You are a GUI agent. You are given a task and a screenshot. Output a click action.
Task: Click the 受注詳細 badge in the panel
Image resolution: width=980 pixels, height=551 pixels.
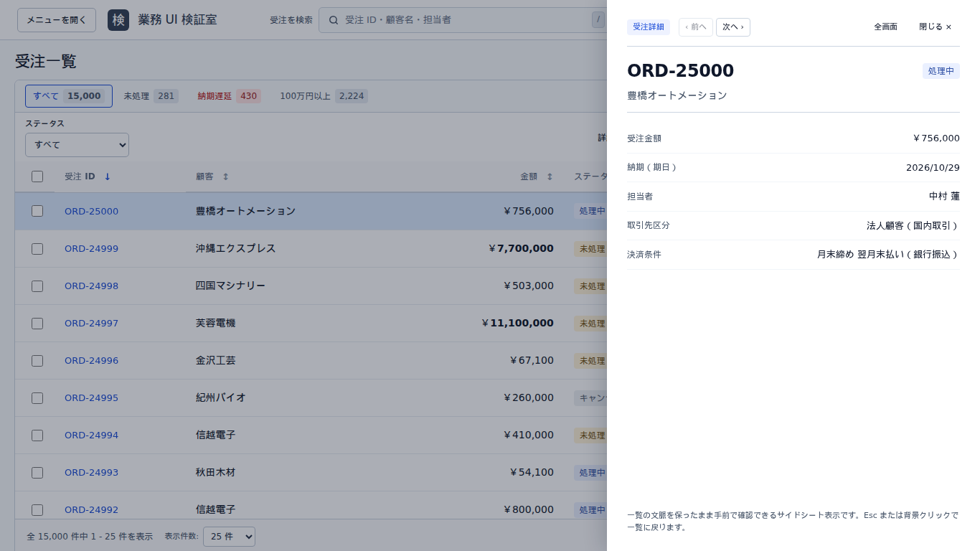click(x=649, y=27)
